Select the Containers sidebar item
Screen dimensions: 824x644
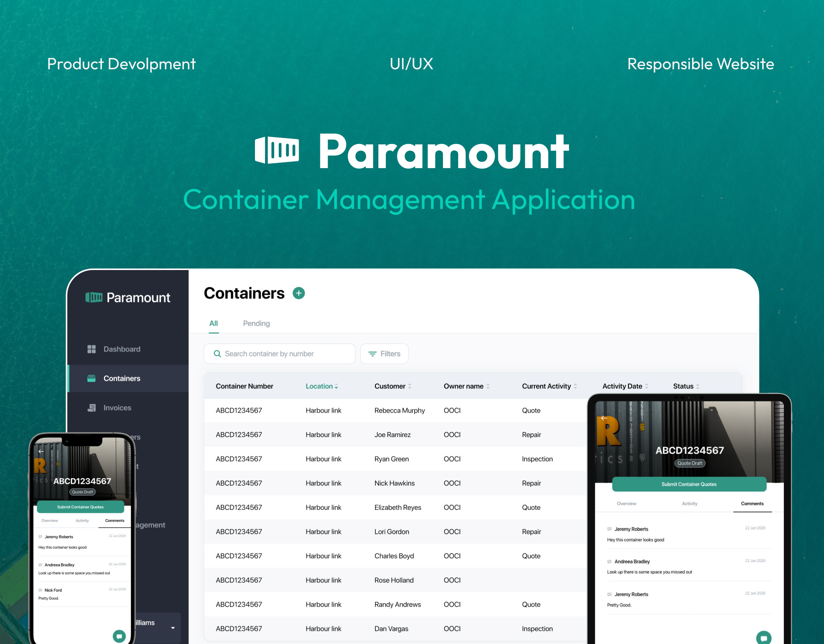click(x=121, y=378)
